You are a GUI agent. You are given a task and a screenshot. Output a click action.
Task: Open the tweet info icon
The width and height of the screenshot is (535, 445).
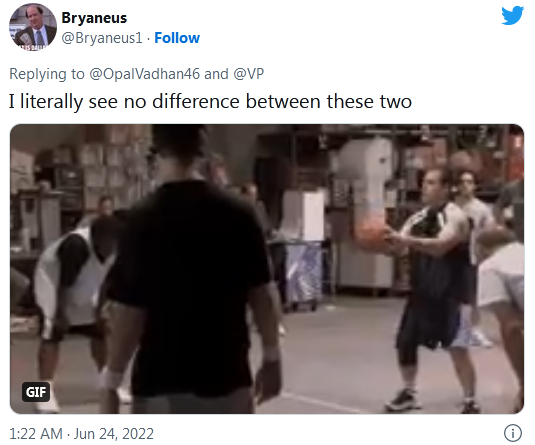pyautogui.click(x=512, y=433)
